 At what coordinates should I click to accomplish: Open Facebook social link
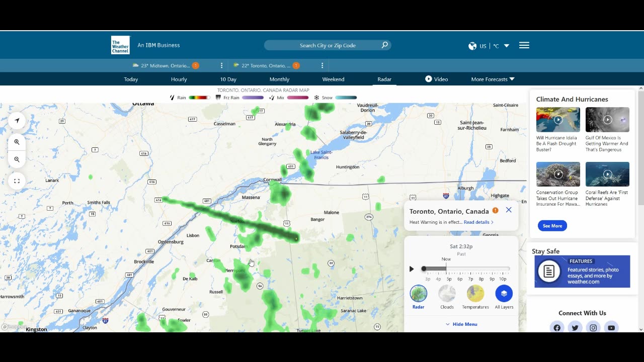557,328
